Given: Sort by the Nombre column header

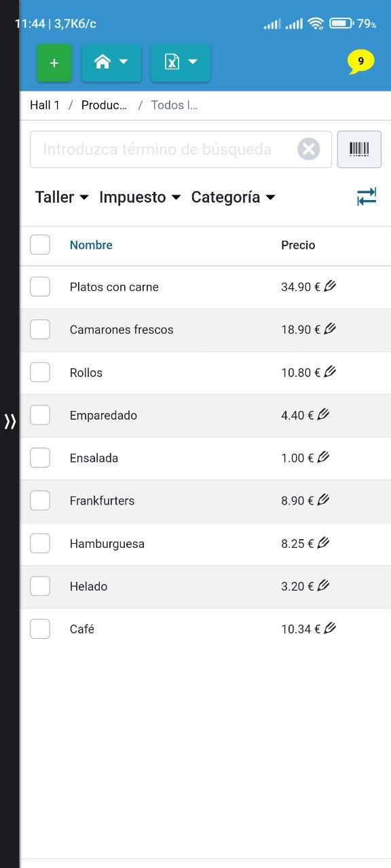Looking at the screenshot, I should pyautogui.click(x=91, y=245).
